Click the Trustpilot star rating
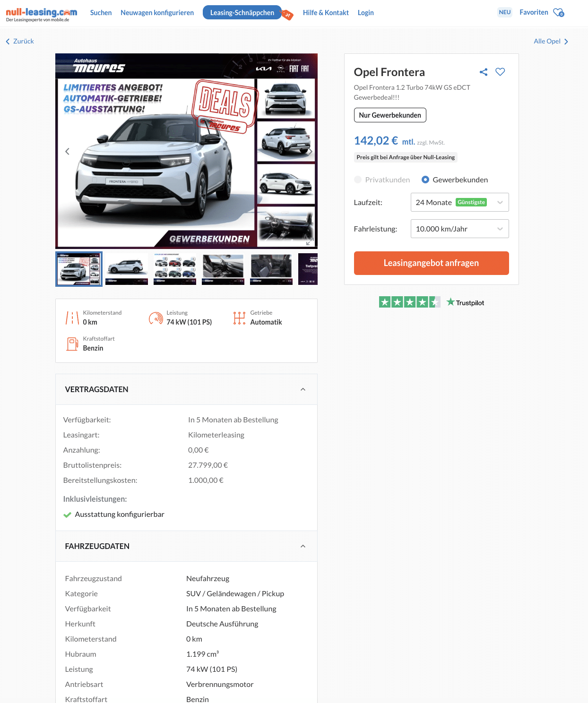This screenshot has width=588, height=703. tap(409, 302)
